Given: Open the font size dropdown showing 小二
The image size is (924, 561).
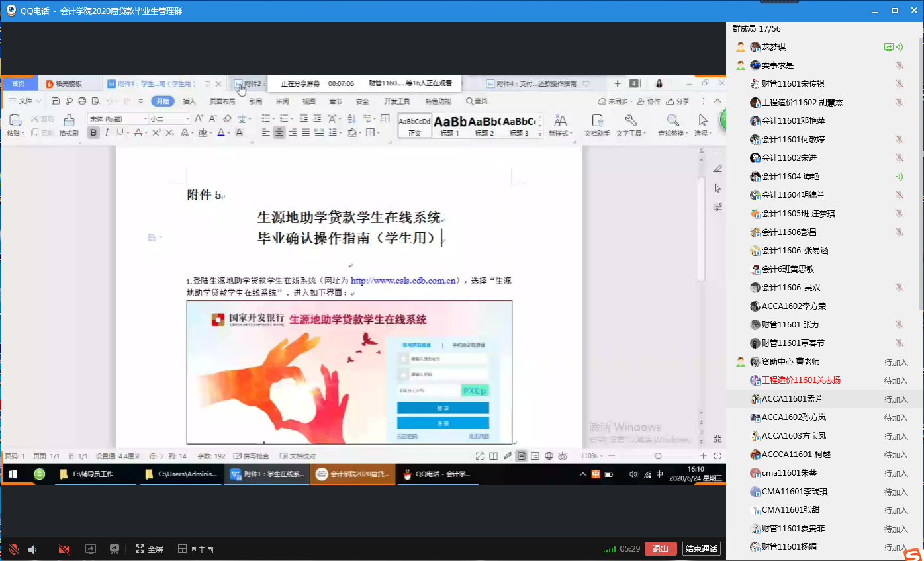Looking at the screenshot, I should 187,119.
